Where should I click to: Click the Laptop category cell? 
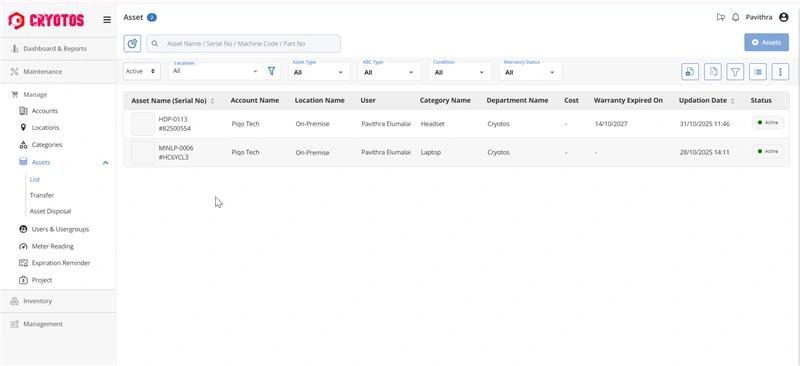pyautogui.click(x=431, y=153)
